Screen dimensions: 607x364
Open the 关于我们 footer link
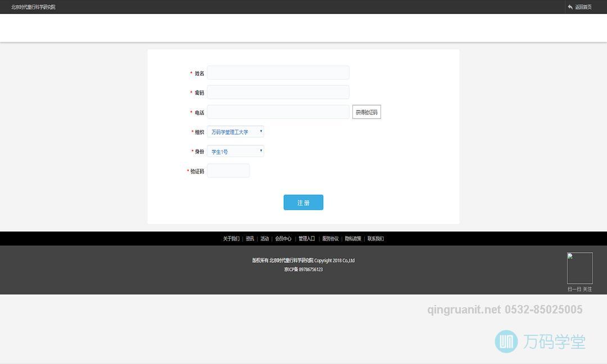231,239
